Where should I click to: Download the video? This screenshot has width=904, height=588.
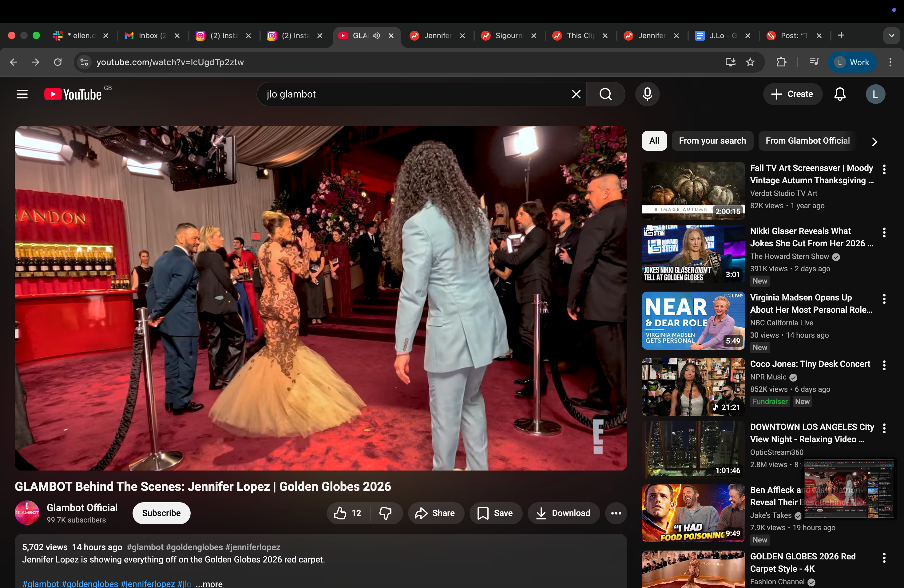(563, 513)
